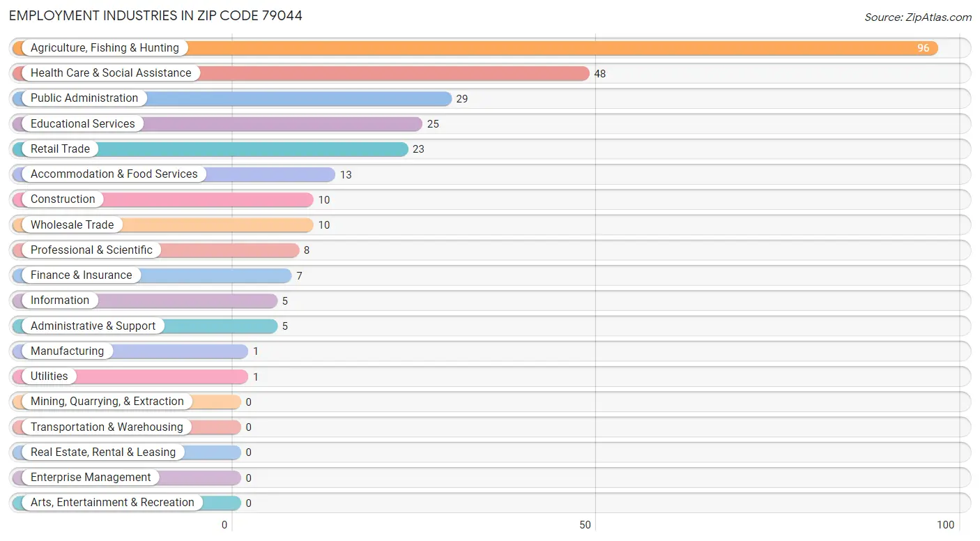The image size is (980, 541).
Task: Click the 'Construction' bar label
Action: (63, 199)
